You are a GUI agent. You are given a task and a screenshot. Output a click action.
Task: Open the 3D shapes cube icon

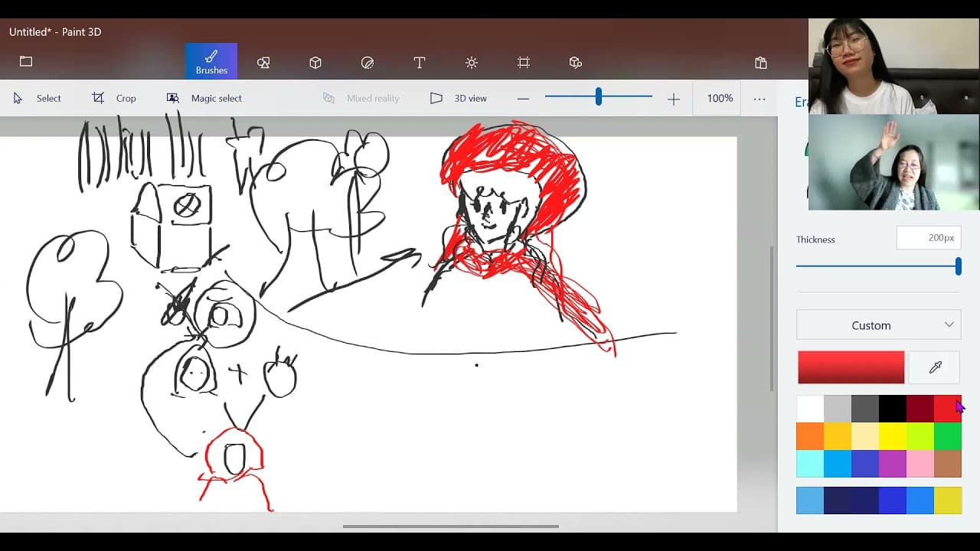pos(315,63)
